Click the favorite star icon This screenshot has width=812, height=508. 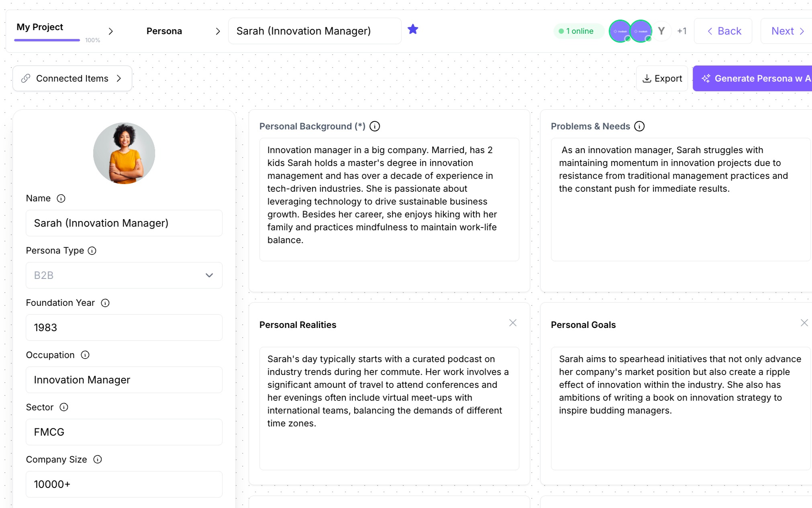click(413, 29)
